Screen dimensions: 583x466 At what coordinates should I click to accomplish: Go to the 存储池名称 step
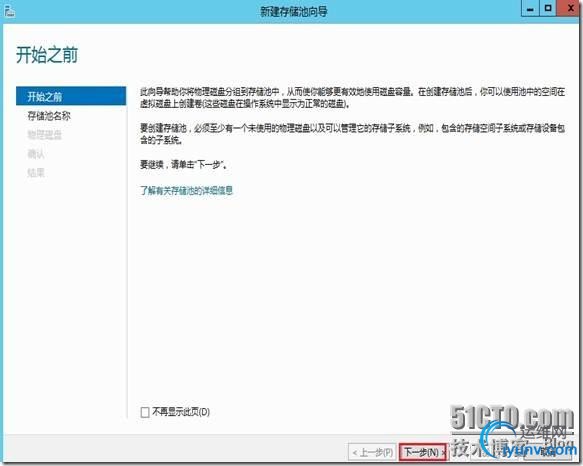pyautogui.click(x=49, y=116)
